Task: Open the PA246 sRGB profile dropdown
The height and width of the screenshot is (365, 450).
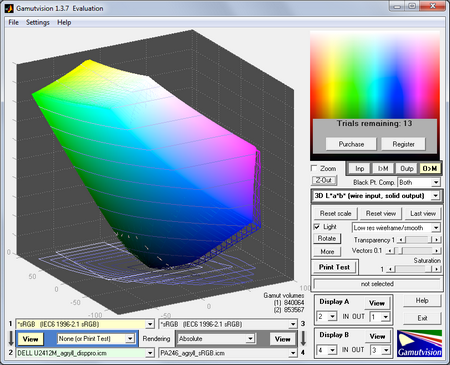Action: tap(228, 353)
